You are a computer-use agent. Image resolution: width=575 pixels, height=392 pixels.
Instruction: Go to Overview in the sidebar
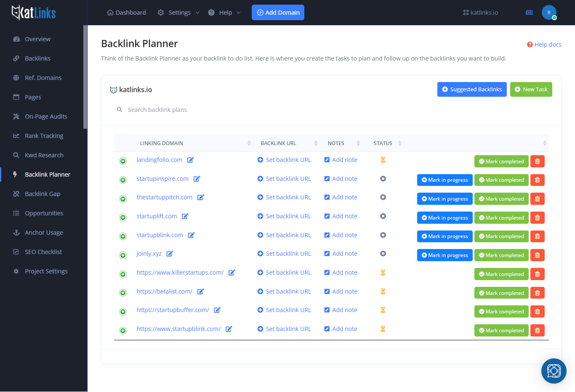pyautogui.click(x=37, y=39)
